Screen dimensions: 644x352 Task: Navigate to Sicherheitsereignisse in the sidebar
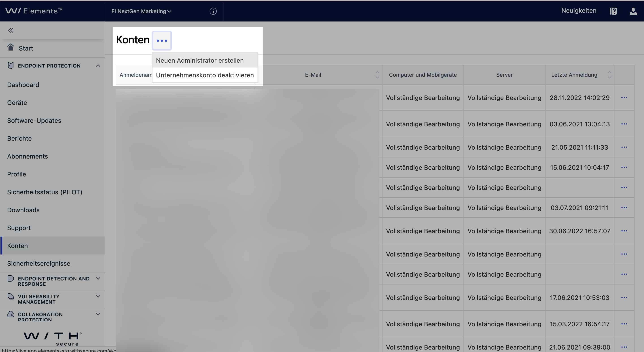(39, 263)
